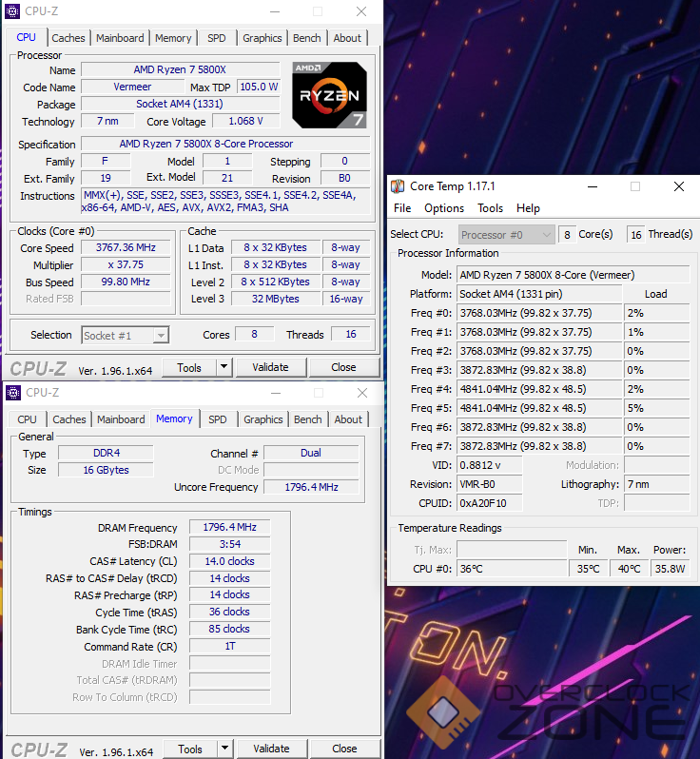The image size is (700, 759).
Task: Click Bus Speed value 99.80 MHz
Action: [x=126, y=282]
